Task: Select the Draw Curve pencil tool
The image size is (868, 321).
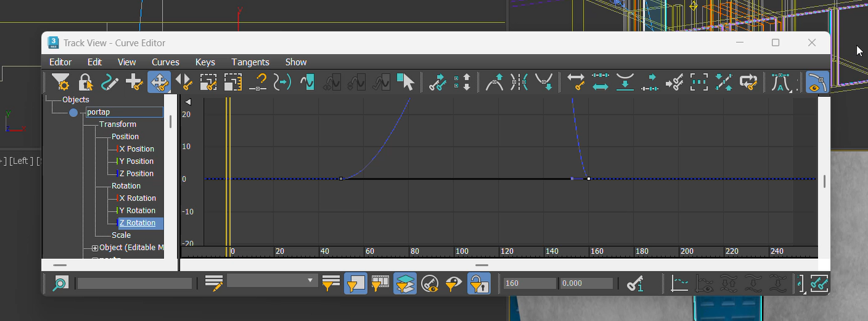Action: coord(110,82)
